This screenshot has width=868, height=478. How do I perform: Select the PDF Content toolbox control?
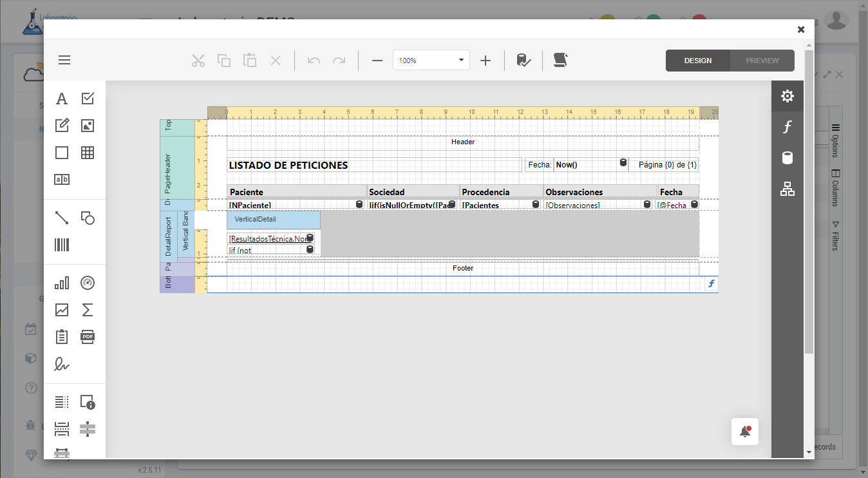(88, 337)
